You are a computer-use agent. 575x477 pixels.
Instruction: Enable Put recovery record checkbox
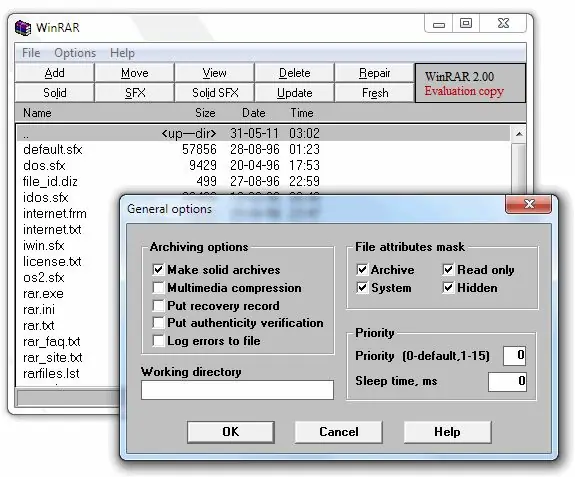coord(158,305)
